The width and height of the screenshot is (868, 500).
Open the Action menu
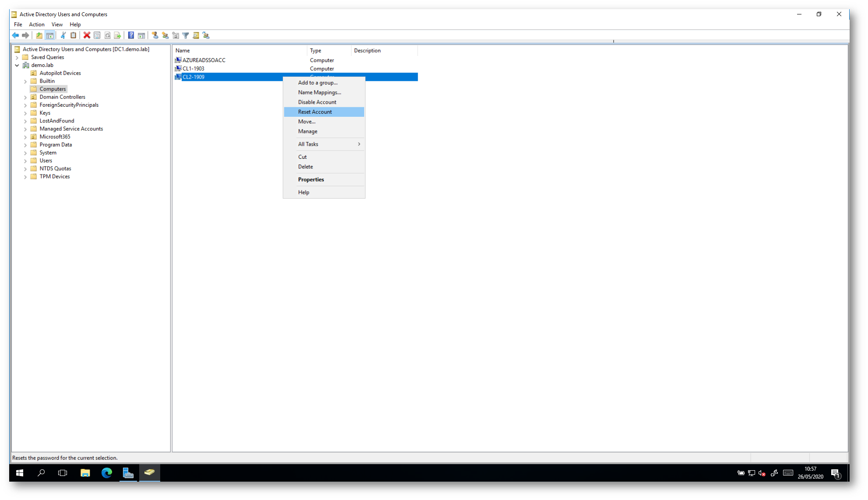tap(37, 24)
